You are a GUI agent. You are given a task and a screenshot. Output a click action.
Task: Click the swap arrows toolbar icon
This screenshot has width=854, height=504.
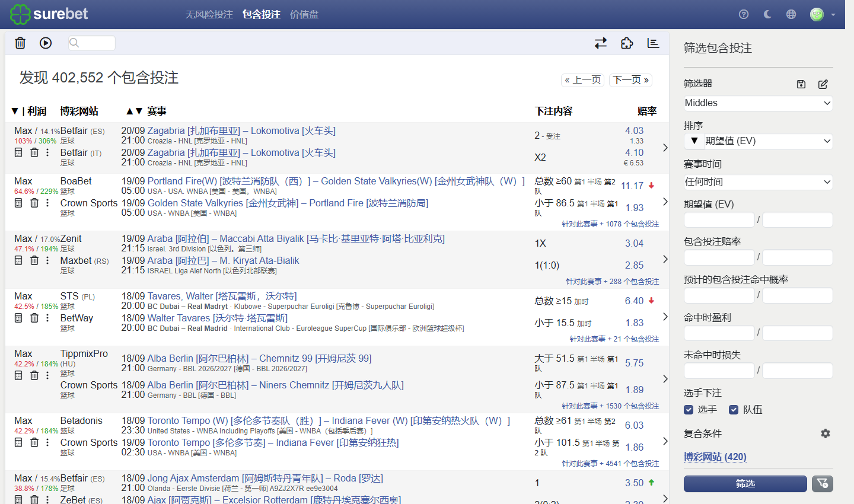pos(601,43)
